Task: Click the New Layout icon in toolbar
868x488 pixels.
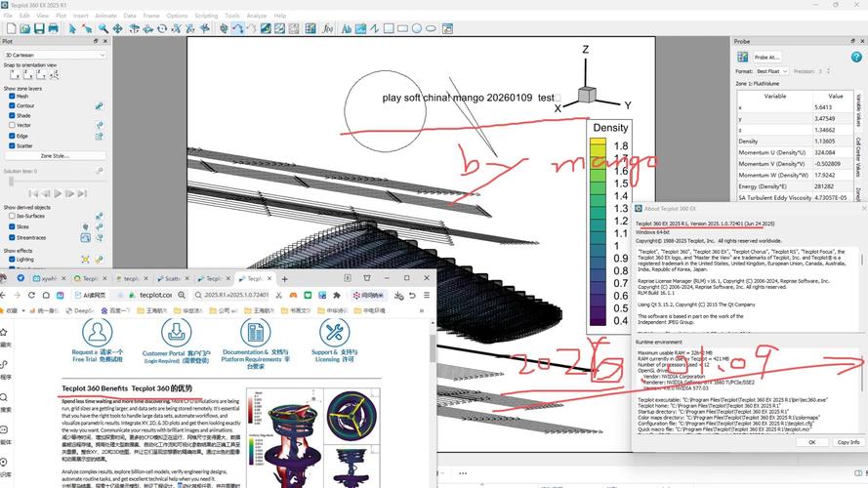Action: coord(12,28)
